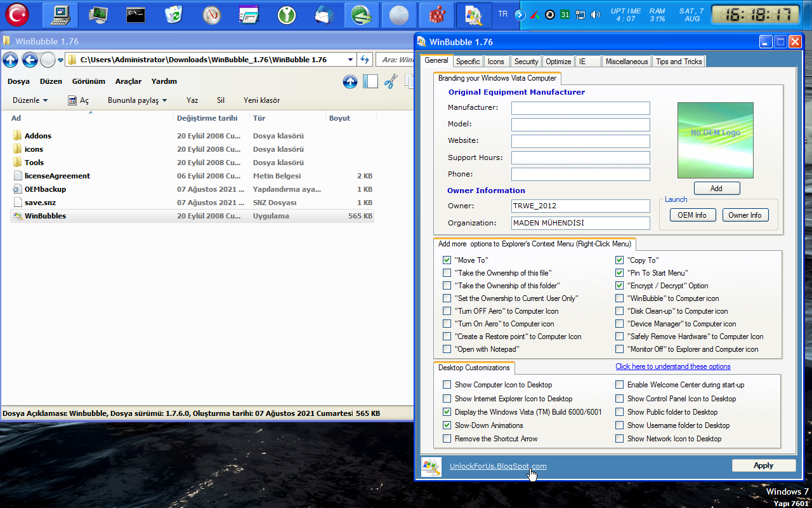Open the Dosya menu
The height and width of the screenshot is (508, 812).
pos(18,81)
